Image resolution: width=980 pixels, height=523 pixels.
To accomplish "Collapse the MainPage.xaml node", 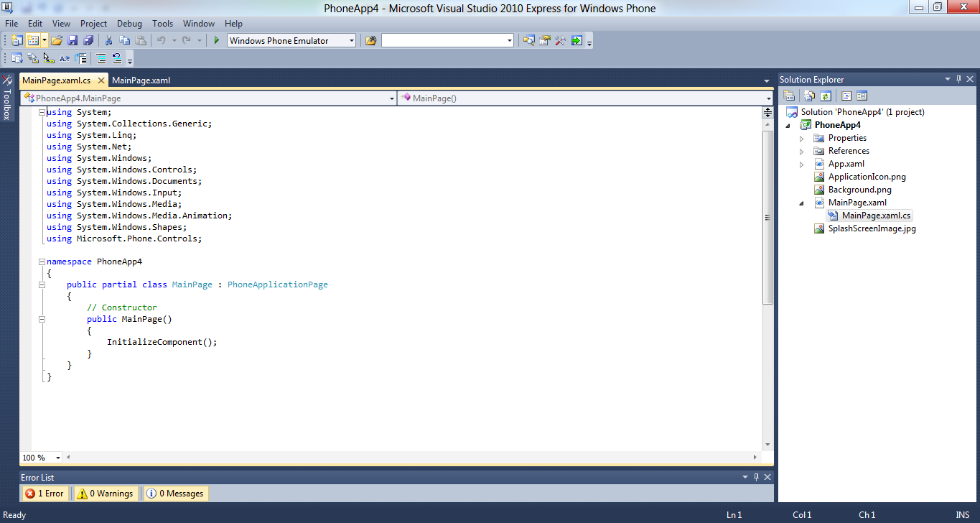I will [x=802, y=203].
